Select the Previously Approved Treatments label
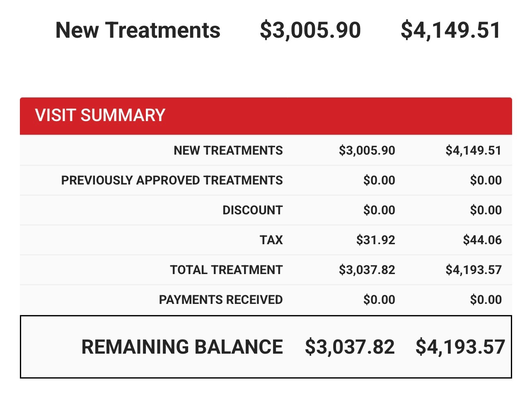This screenshot has width=532, height=420. click(x=172, y=180)
